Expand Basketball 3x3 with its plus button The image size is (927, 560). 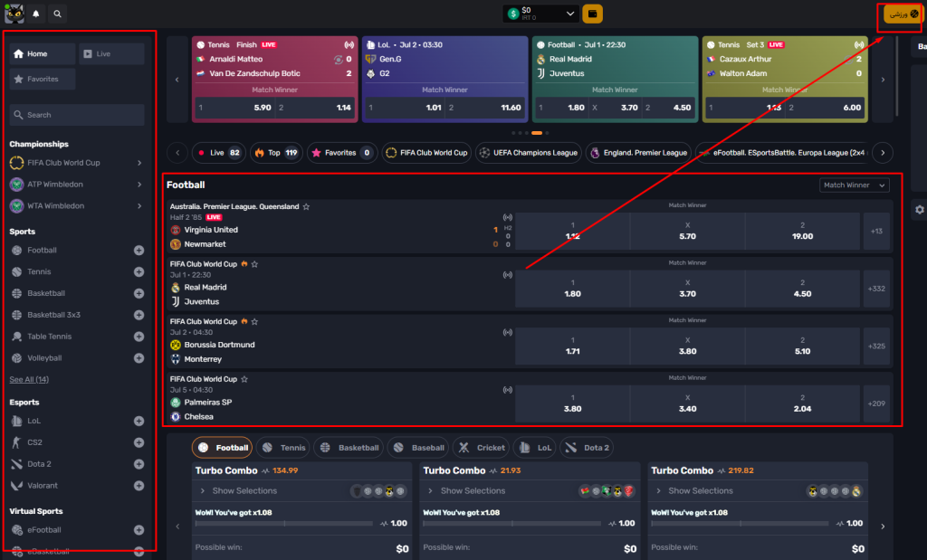(139, 315)
